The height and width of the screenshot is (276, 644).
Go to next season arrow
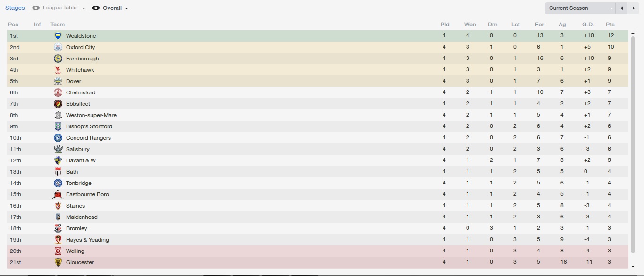pyautogui.click(x=634, y=8)
